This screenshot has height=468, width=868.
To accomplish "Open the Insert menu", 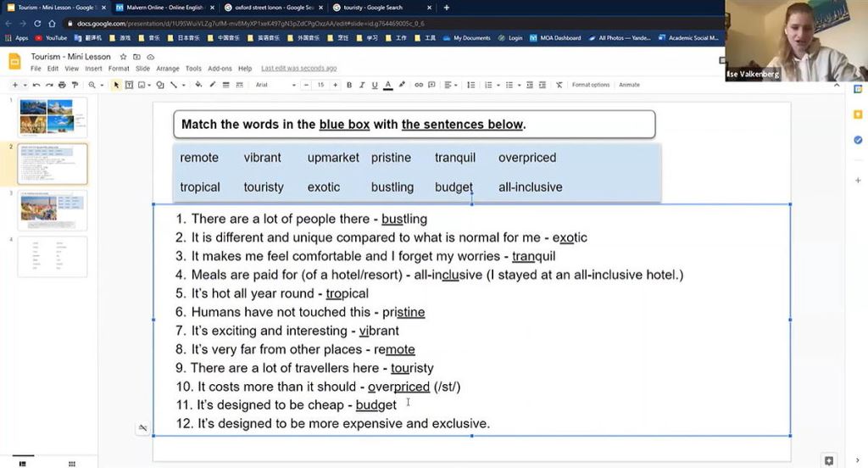I will click(x=93, y=69).
